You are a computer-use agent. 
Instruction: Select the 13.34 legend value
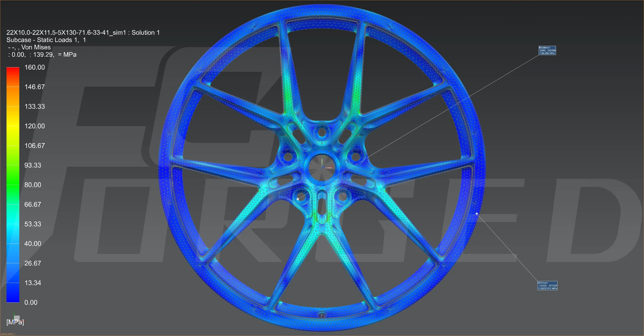pos(33,283)
